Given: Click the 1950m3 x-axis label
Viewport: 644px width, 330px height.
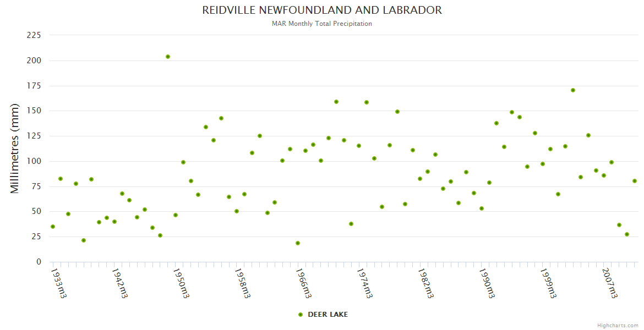Looking at the screenshot, I should tap(181, 283).
